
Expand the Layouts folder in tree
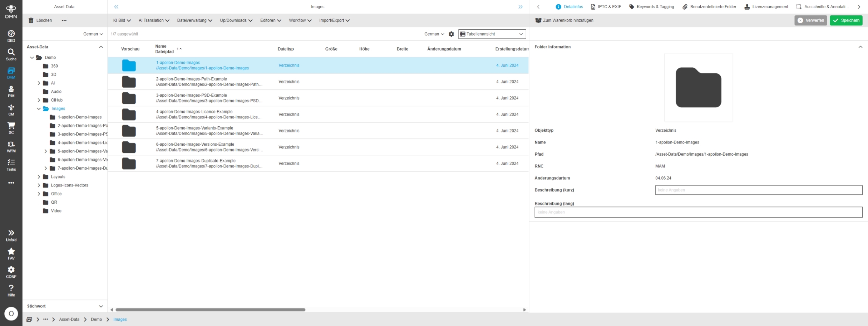click(39, 177)
